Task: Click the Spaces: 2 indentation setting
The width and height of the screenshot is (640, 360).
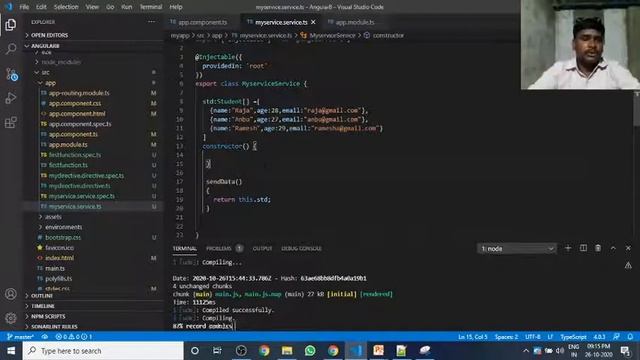Action: pyautogui.click(x=506, y=337)
